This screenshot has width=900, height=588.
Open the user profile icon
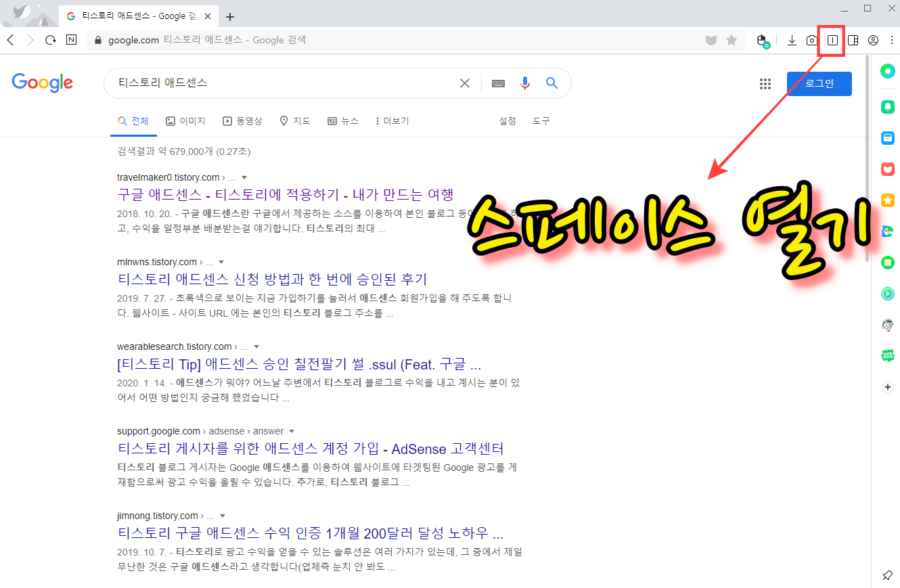point(873,41)
